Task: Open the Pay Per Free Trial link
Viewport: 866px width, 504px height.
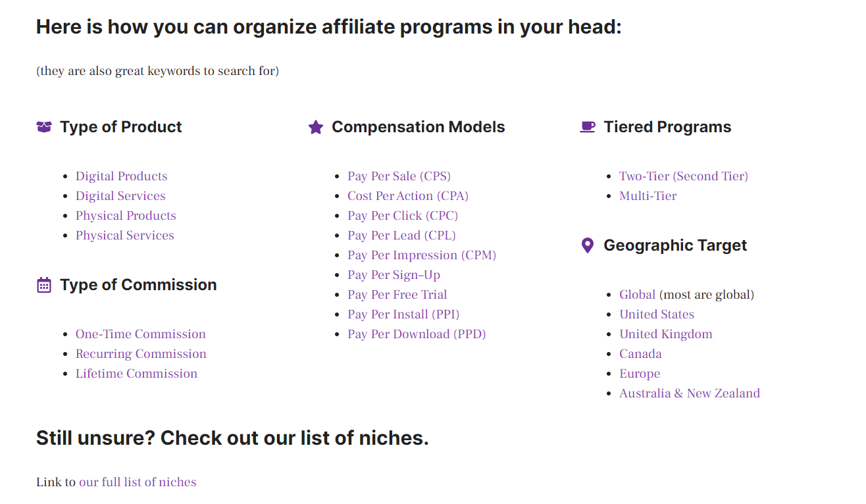Action: pos(397,295)
